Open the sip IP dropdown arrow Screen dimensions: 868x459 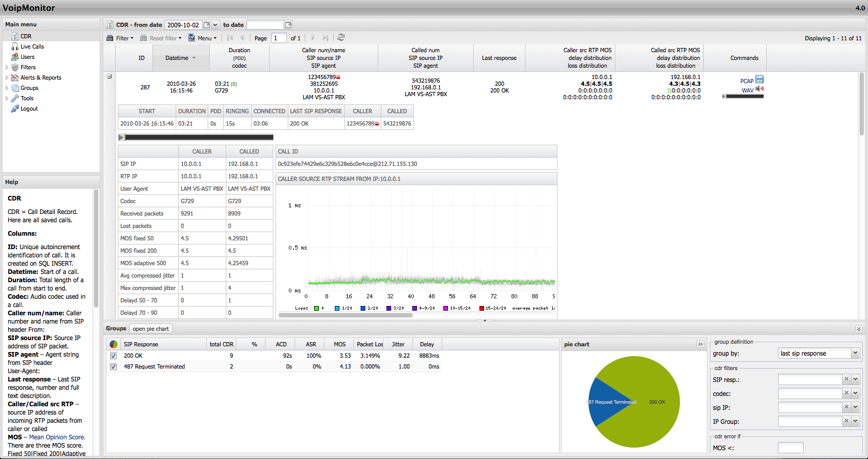[855, 407]
